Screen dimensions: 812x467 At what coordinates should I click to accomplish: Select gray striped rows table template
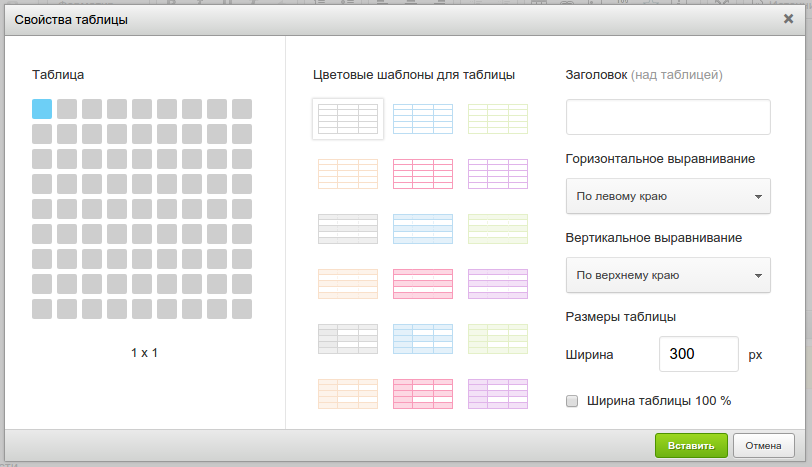[348, 229]
